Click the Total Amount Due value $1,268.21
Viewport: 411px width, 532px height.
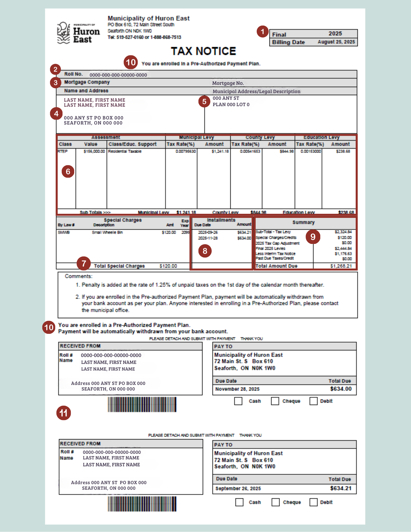click(341, 266)
